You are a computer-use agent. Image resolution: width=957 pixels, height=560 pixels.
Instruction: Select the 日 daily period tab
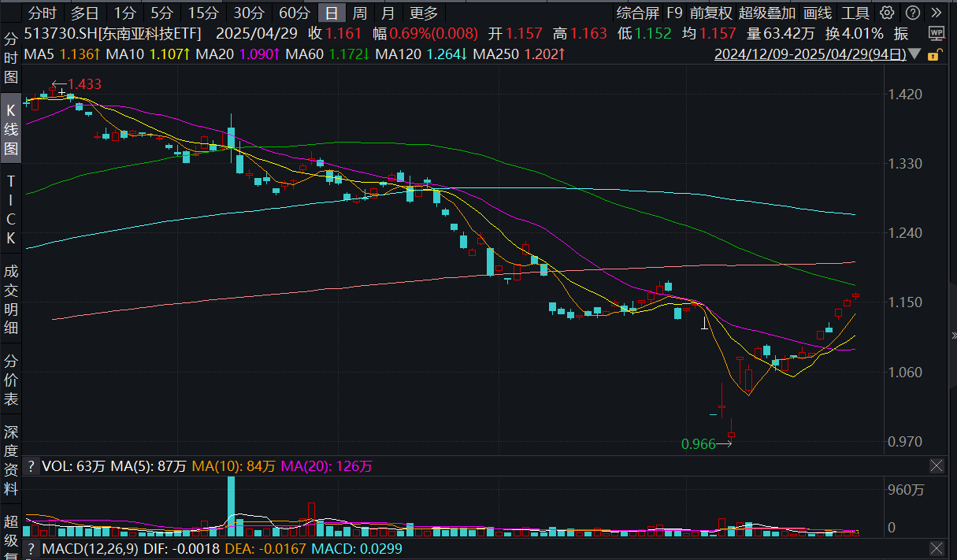[x=332, y=13]
